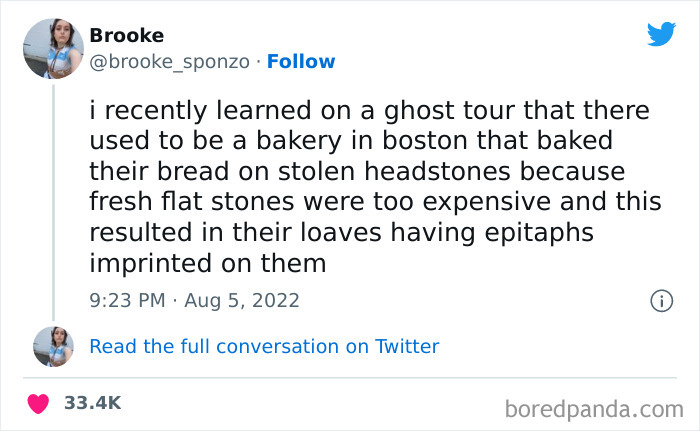Screen dimensions: 700x431
Task: Follow Brooke via the Follow link
Action: 301,62
